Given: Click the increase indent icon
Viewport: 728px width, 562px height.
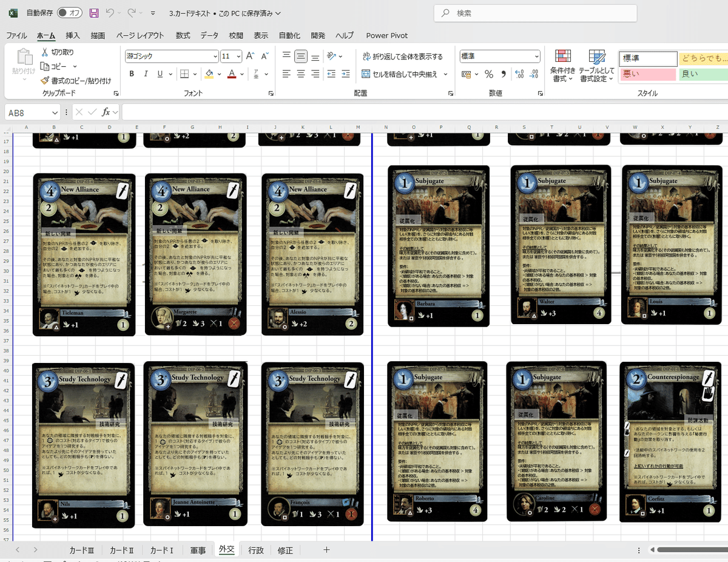Looking at the screenshot, I should 346,74.
